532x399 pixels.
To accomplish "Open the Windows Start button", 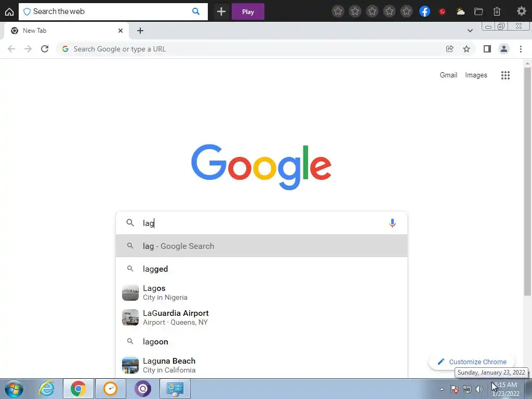I will [x=14, y=389].
